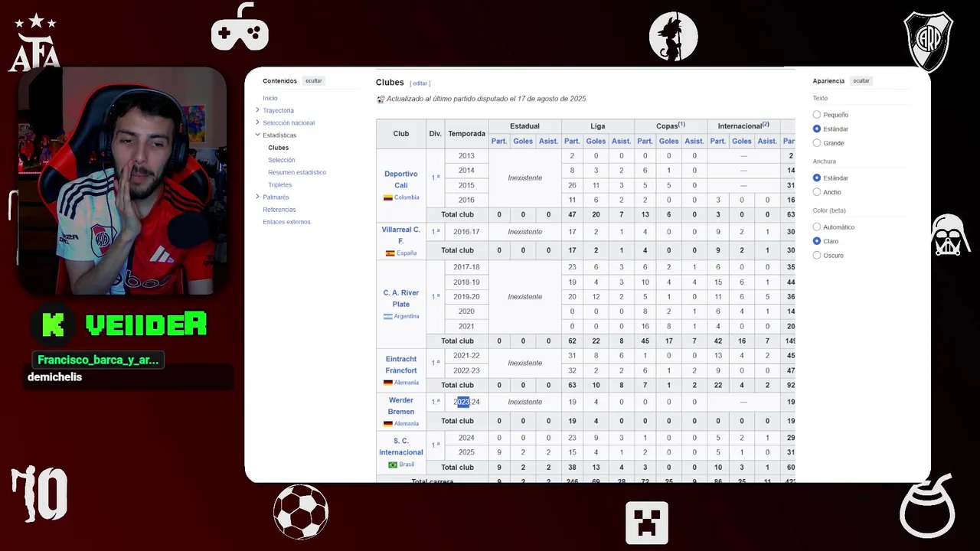Screen dimensions: 980x551
Task: Go to Inicio in the contents list
Action: [270, 98]
